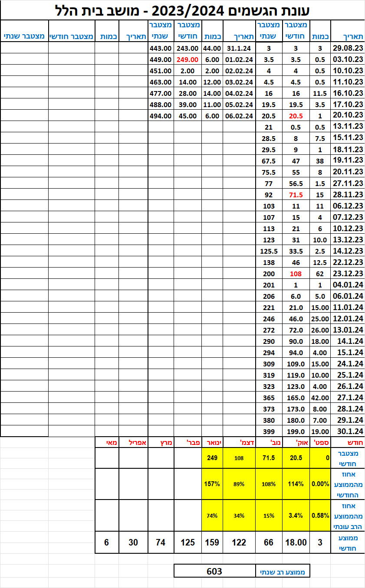Select the 'חודש' row header cell
The height and width of the screenshot is (588, 365).
347,443
